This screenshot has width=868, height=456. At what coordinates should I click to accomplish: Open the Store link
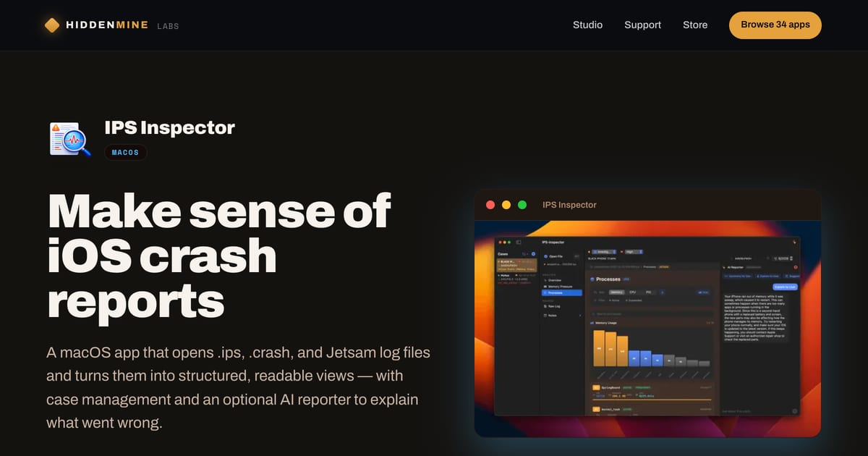pyautogui.click(x=695, y=25)
